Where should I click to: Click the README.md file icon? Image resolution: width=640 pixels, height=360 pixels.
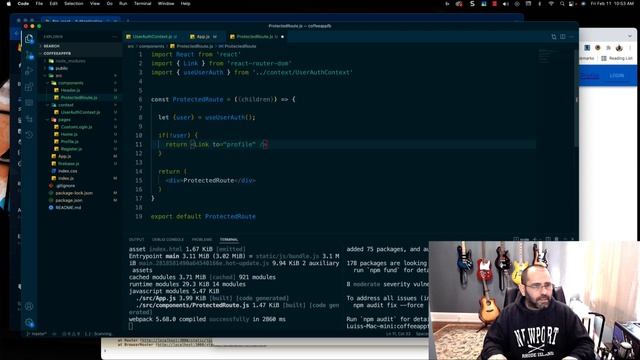pos(51,207)
